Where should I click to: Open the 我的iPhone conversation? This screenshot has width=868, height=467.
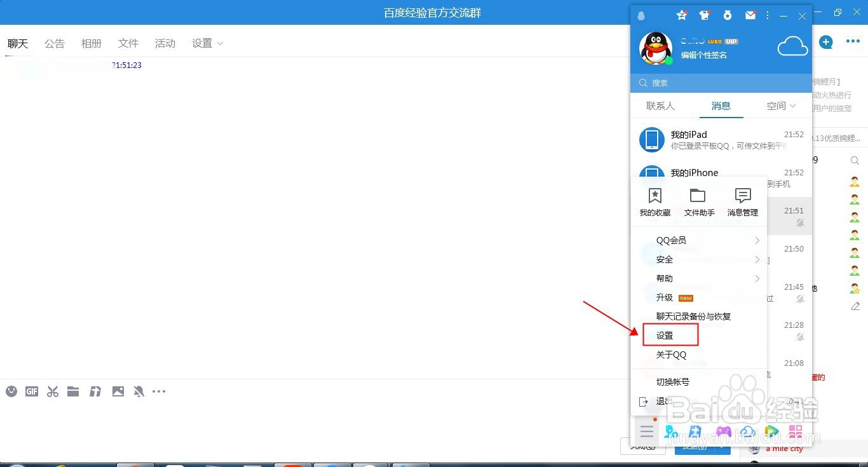point(721,173)
